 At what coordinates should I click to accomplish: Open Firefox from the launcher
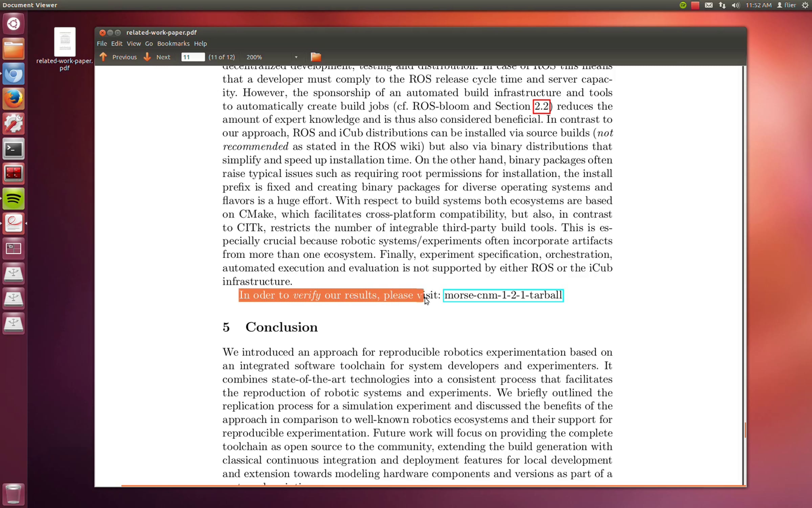[14, 99]
